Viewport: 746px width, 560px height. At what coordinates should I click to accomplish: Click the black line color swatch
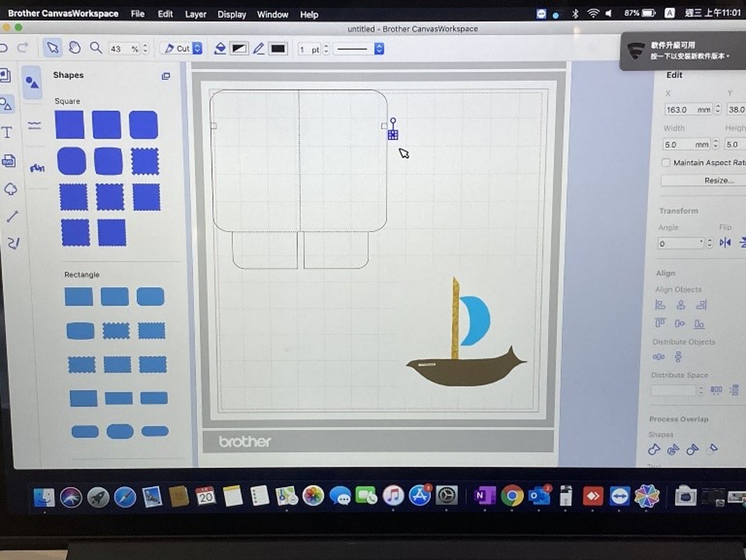tap(277, 49)
